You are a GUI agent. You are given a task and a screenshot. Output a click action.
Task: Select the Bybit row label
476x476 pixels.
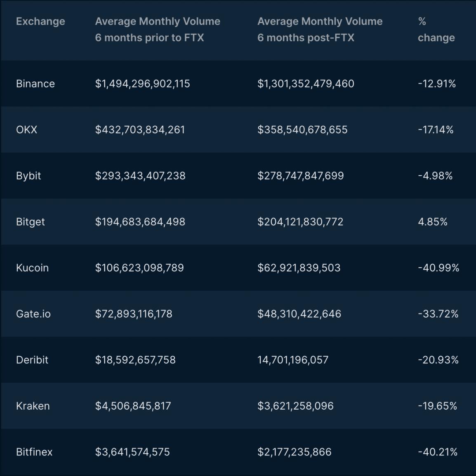(28, 176)
